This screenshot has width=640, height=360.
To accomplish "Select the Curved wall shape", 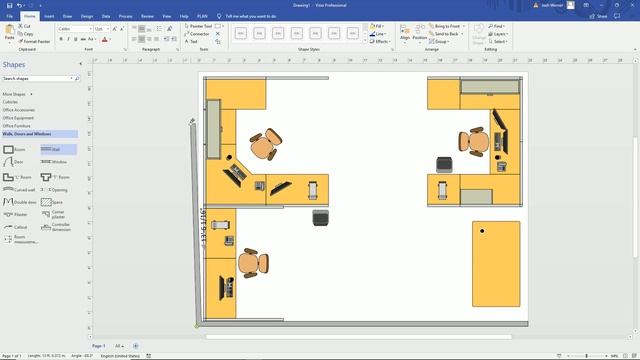I will click(19, 190).
